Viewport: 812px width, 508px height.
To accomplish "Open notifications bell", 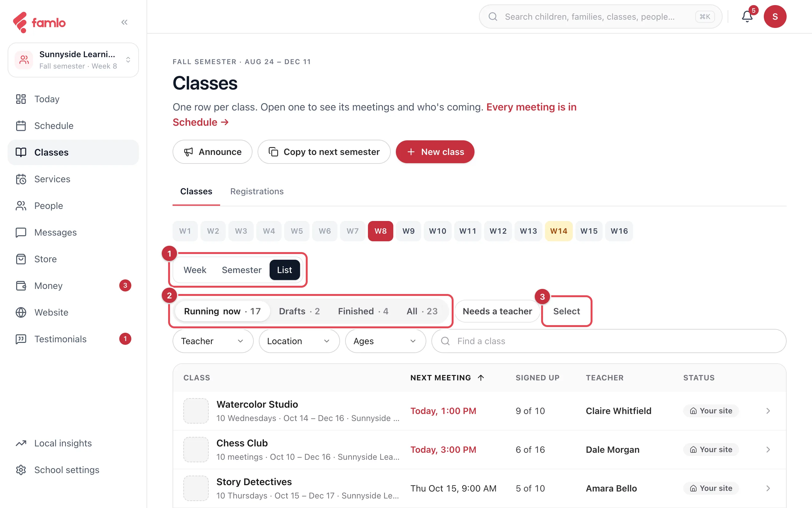I will click(x=747, y=17).
